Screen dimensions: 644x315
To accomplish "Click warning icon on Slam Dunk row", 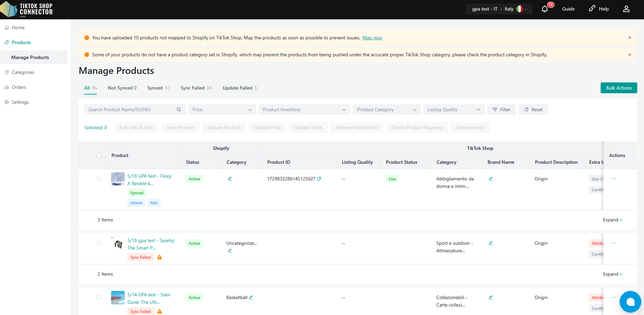I will point(160,312).
